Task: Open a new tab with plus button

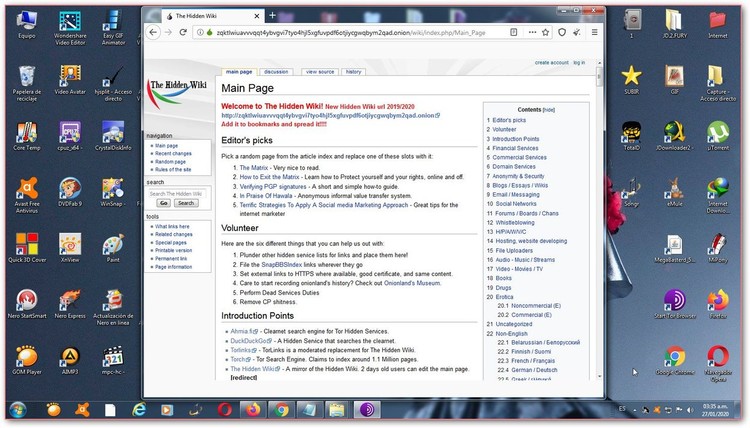Action: [x=272, y=15]
